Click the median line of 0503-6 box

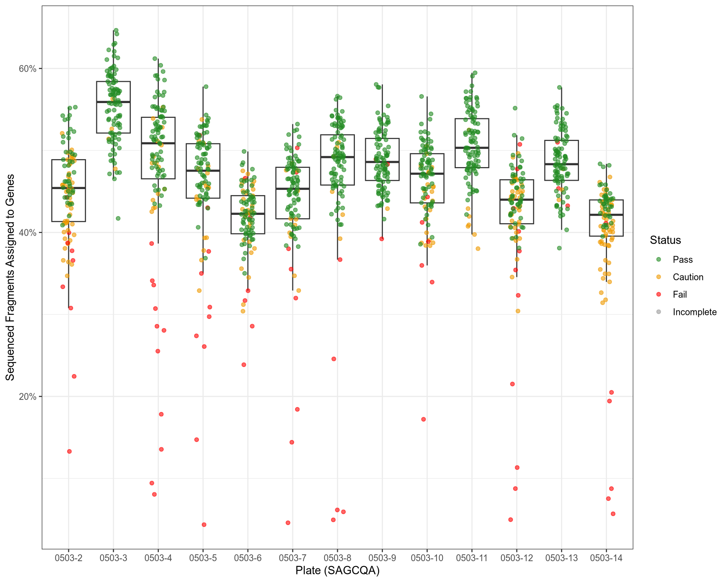248,214
